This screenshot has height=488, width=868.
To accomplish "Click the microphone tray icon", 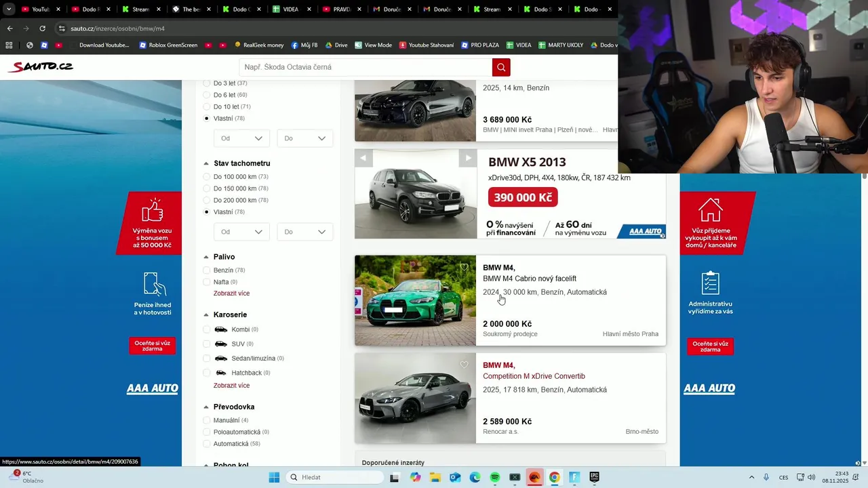I will (766, 477).
